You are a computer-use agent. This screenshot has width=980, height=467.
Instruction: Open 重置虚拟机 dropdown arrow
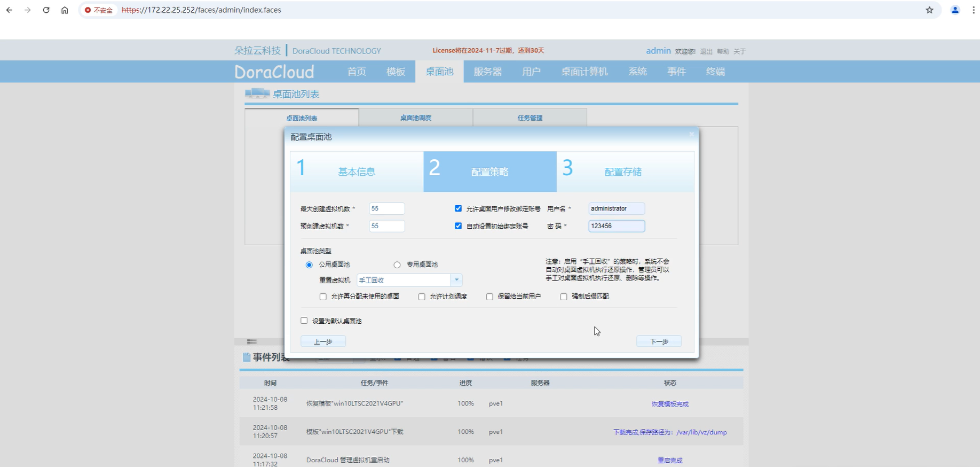point(457,280)
